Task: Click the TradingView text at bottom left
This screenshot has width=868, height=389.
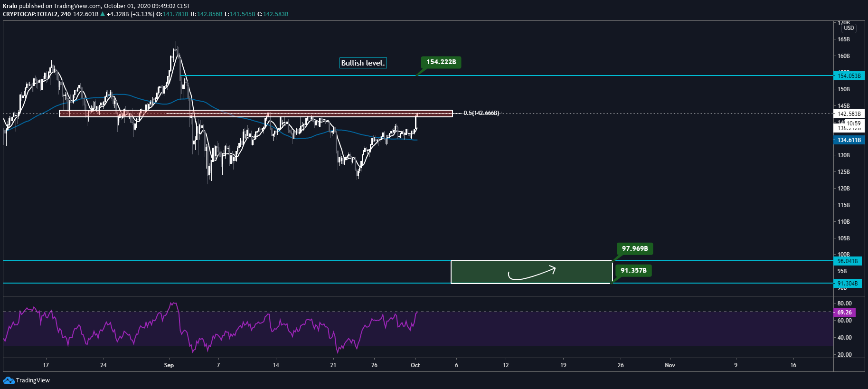Action: click(x=33, y=380)
